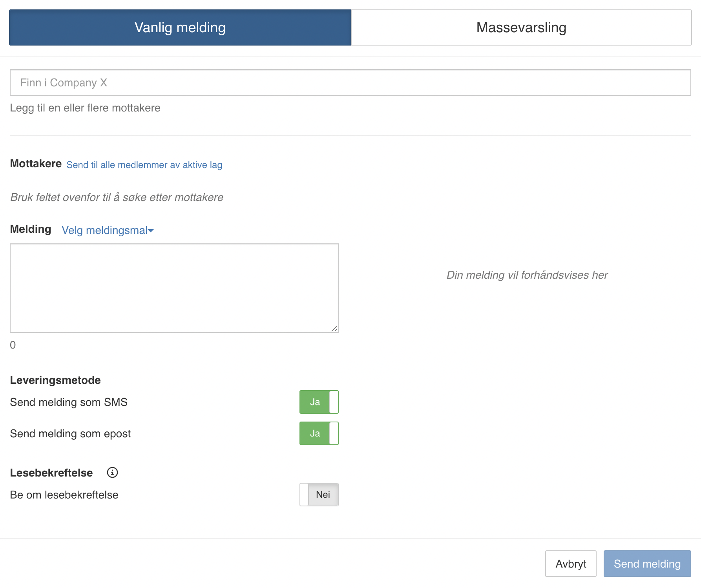Click inside the Melding text area
This screenshot has width=701, height=588.
pyautogui.click(x=174, y=288)
